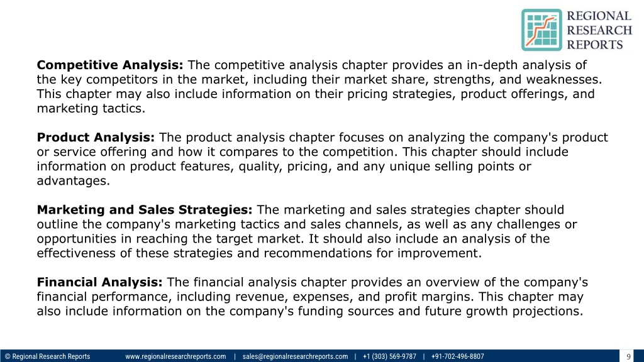Click the +91-702-496-8807 phone number

457,356
